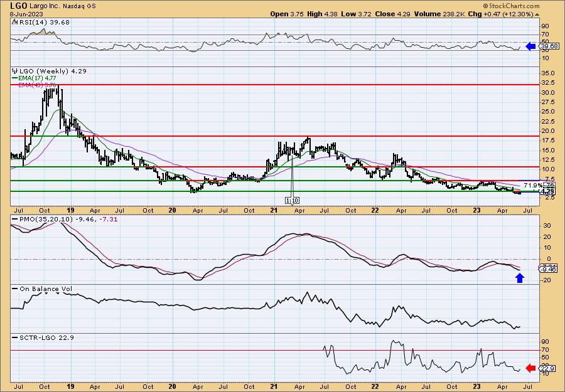Click the line marker before SCTR-LGO

pos(14,337)
